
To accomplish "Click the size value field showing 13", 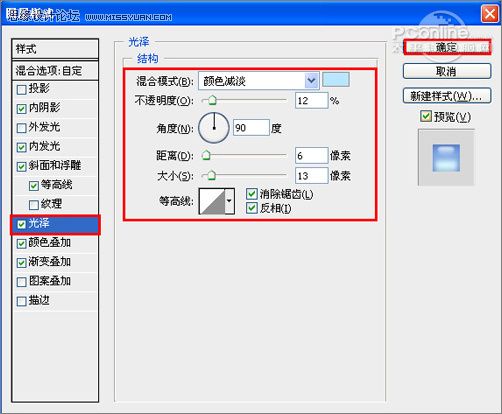I will [x=311, y=176].
